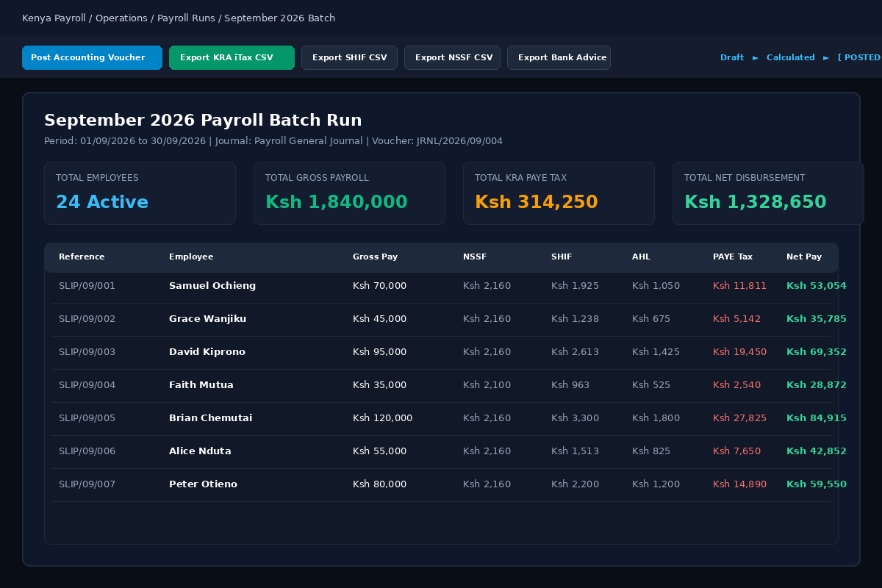
Task: Select employee Grace Wanjiku
Action: pyautogui.click(x=207, y=319)
